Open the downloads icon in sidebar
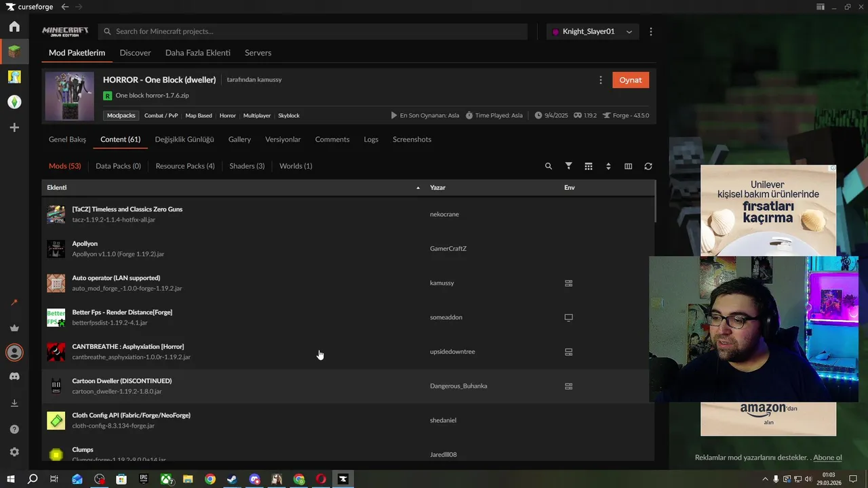 coord(14,403)
